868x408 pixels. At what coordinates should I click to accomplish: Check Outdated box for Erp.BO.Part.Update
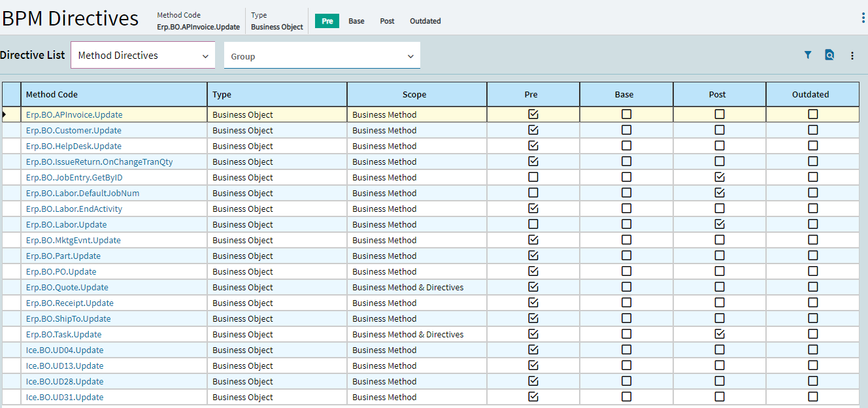[812, 256]
